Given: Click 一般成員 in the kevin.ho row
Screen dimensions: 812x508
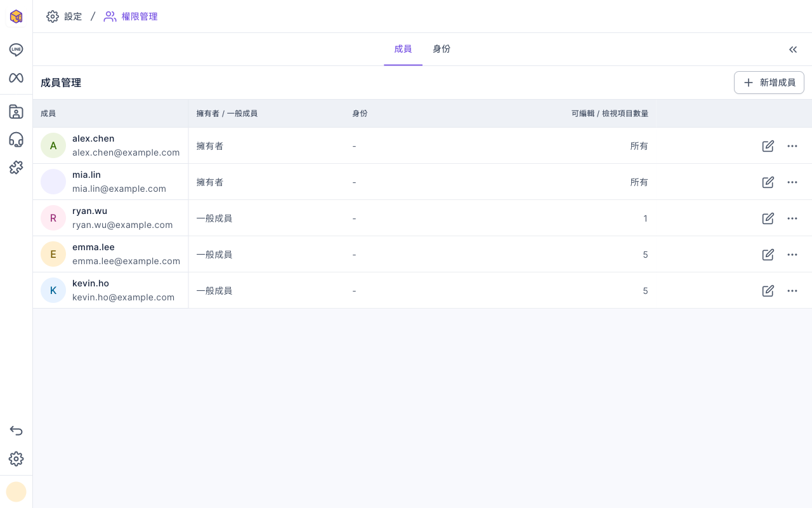Looking at the screenshot, I should [214, 291].
